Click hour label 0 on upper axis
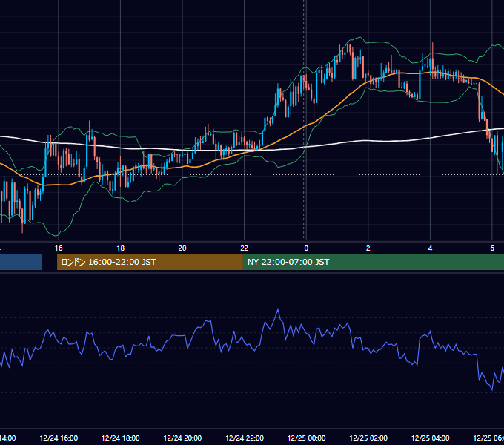Viewport: 504px width, 445px height. [306, 248]
